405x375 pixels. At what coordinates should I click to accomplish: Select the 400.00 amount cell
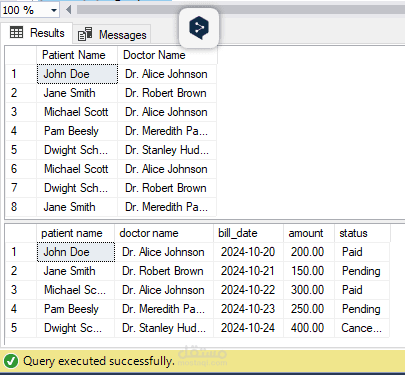(x=309, y=328)
